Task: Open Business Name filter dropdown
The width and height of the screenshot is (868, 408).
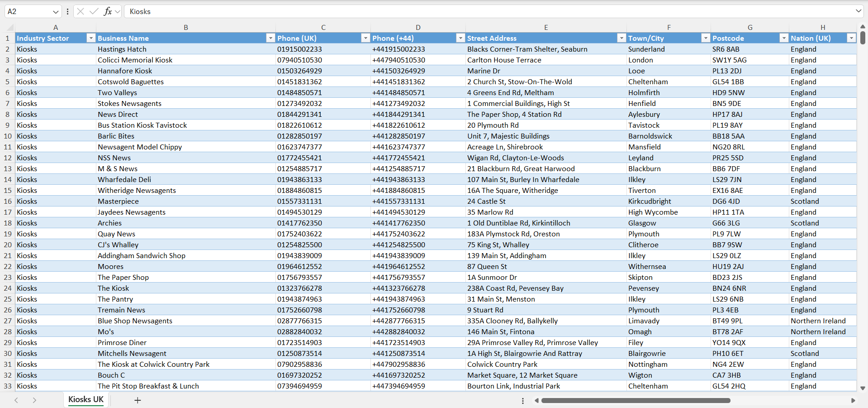Action: click(x=270, y=38)
